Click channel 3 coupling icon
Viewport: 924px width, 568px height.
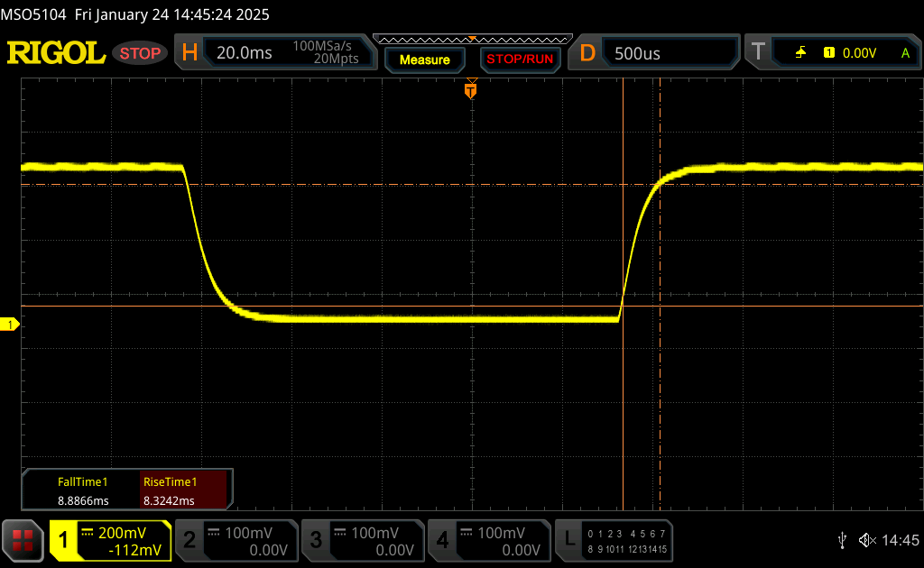(x=340, y=533)
